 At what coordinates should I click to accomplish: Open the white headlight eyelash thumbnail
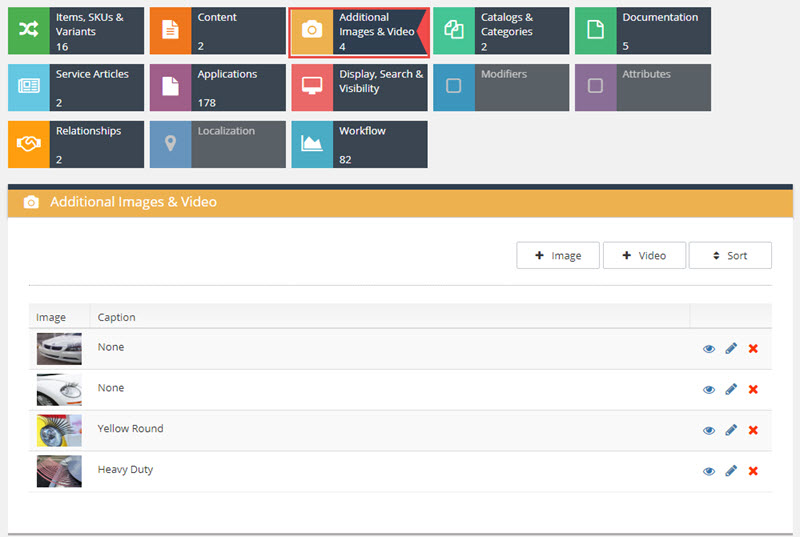pos(59,390)
